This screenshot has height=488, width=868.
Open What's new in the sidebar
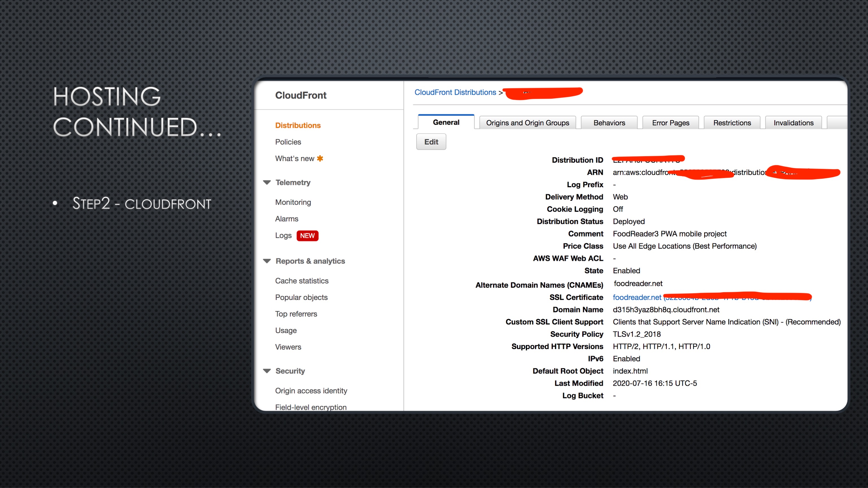click(x=294, y=158)
